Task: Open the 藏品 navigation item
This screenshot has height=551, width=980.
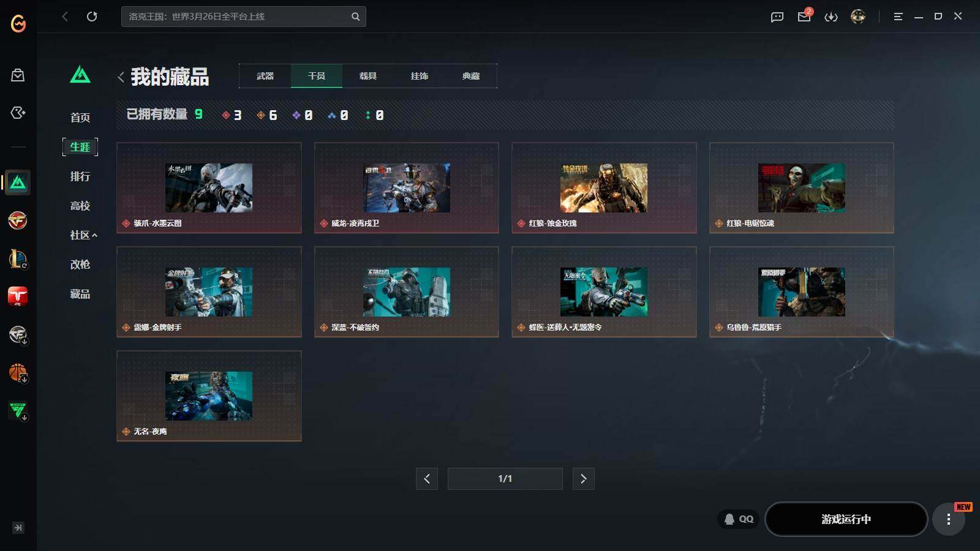Action: (80, 294)
